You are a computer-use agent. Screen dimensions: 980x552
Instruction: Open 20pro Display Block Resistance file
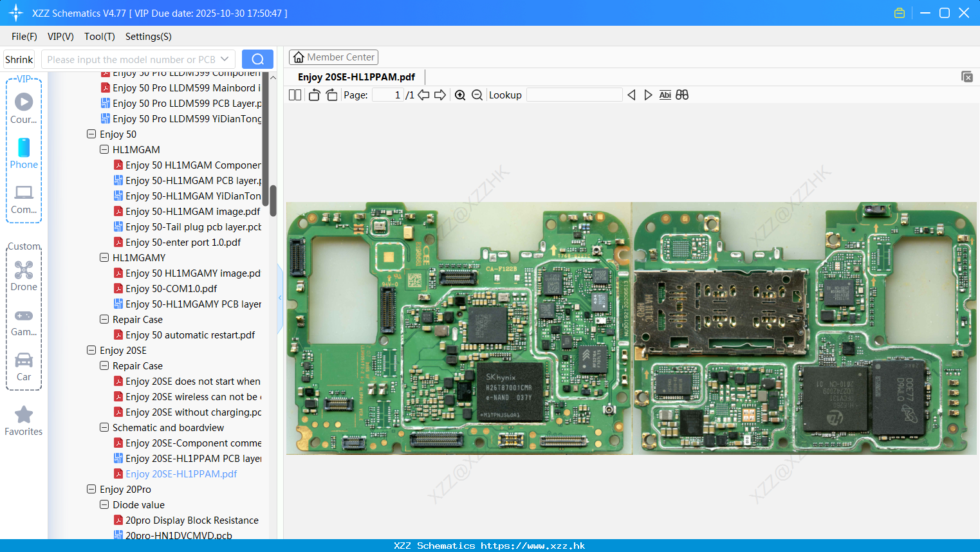(x=186, y=520)
